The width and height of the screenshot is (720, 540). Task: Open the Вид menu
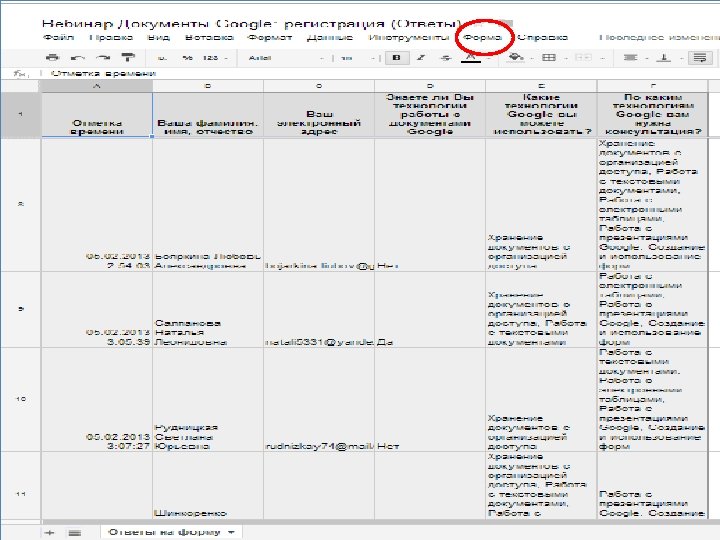click(158, 37)
